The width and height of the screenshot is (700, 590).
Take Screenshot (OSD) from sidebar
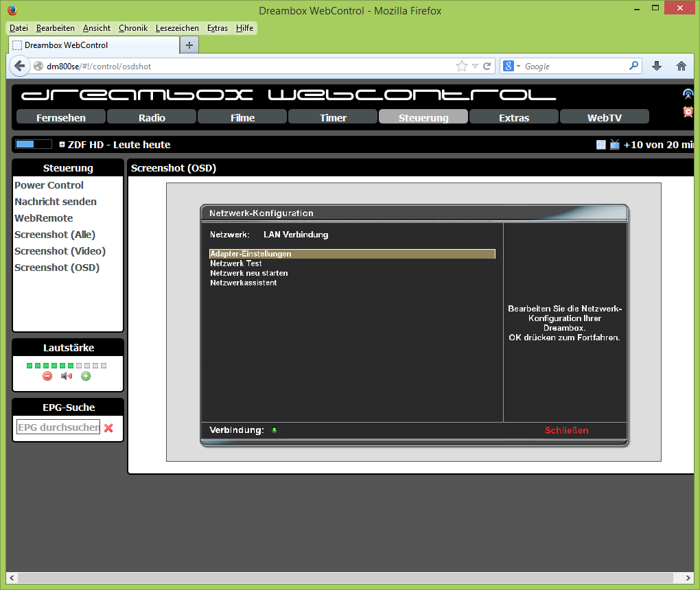(57, 268)
